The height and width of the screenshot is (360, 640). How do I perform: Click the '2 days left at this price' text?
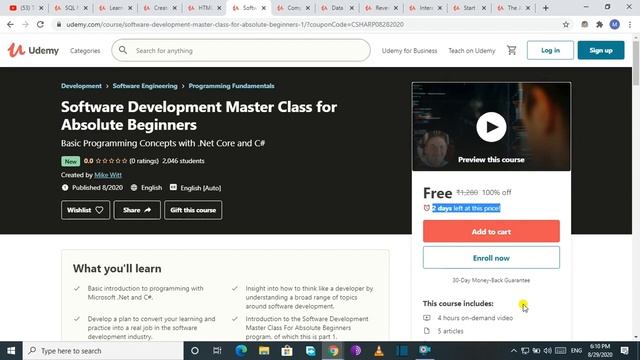coord(466,208)
